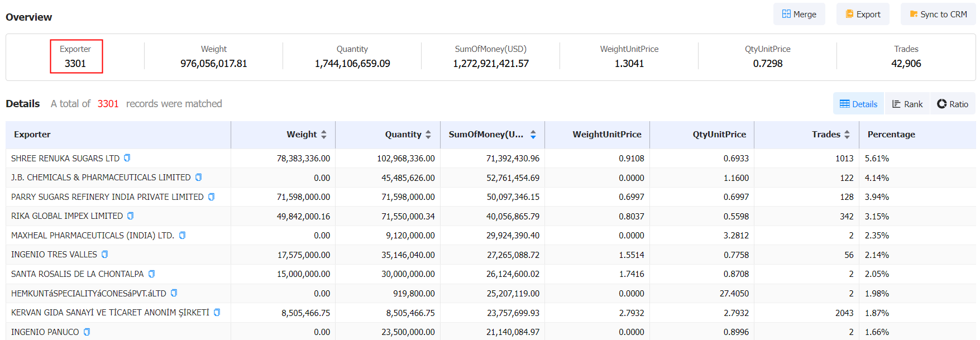Select weight cell 17,575,000.00
The image size is (980, 340).
304,255
